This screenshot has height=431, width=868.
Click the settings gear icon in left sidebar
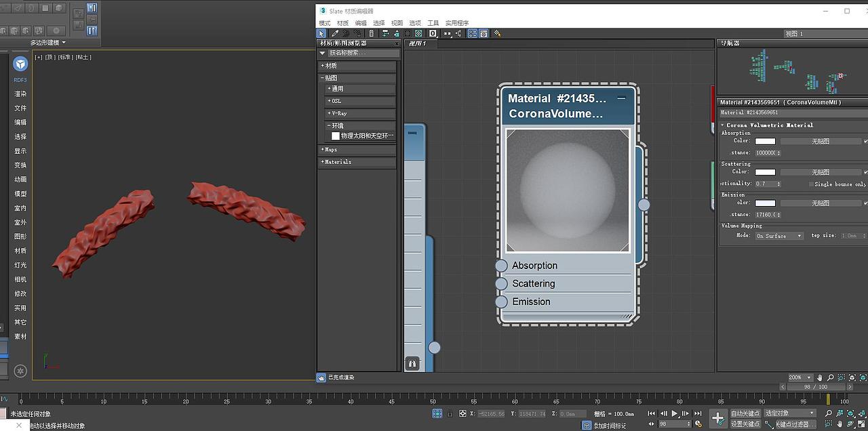(x=20, y=371)
